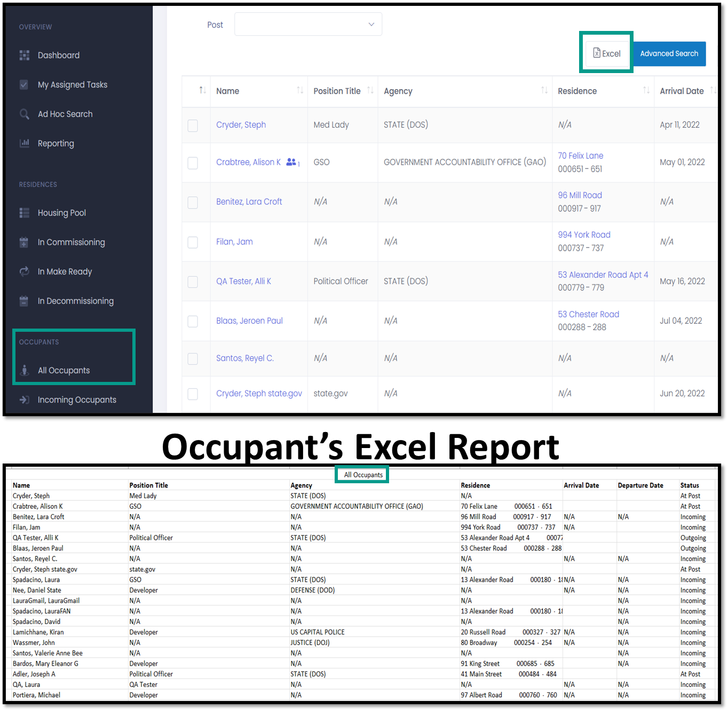
Task: Click Wassmer, John name cell
Action: tap(34, 642)
